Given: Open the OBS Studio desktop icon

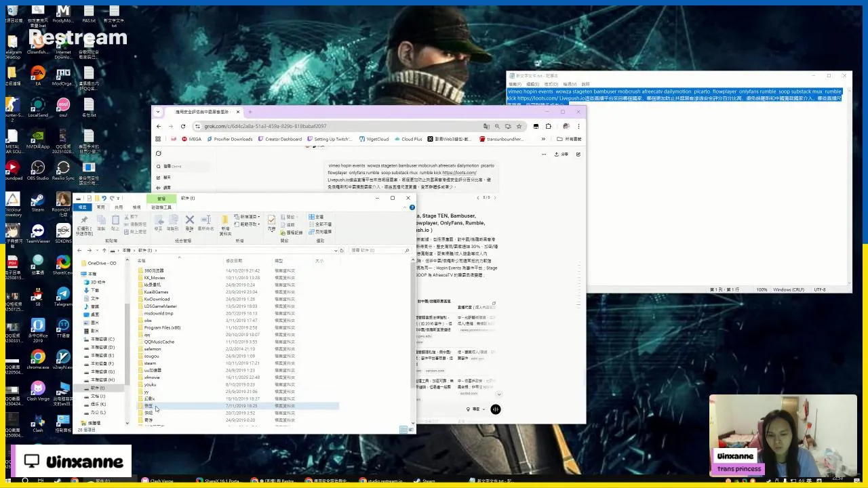Looking at the screenshot, I should (x=38, y=169).
